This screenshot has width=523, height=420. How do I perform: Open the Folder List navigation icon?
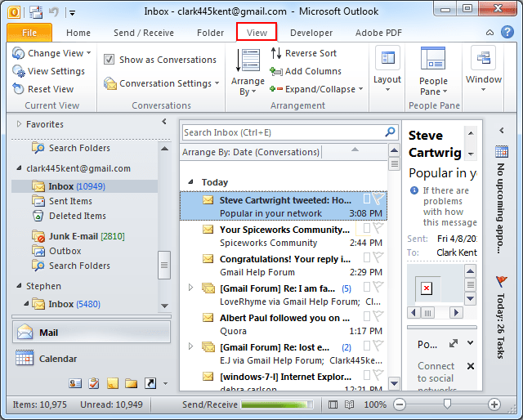[131, 383]
